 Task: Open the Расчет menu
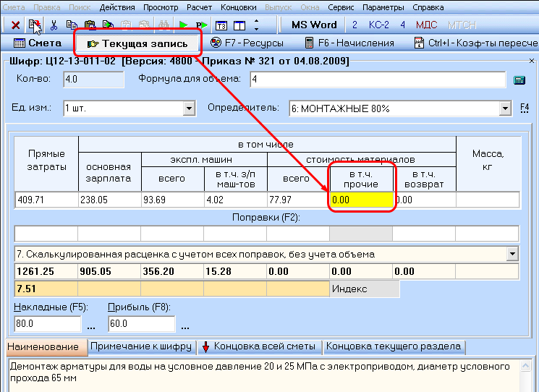[199, 7]
